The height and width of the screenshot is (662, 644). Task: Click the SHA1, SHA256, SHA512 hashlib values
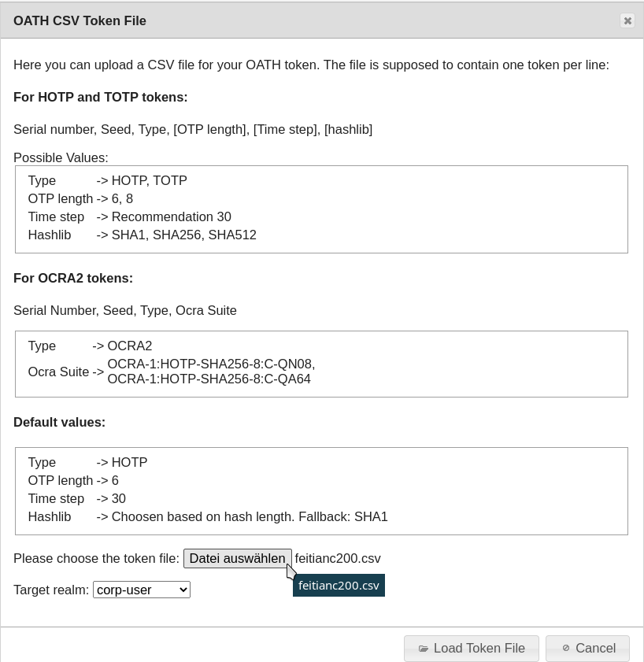[x=183, y=235]
